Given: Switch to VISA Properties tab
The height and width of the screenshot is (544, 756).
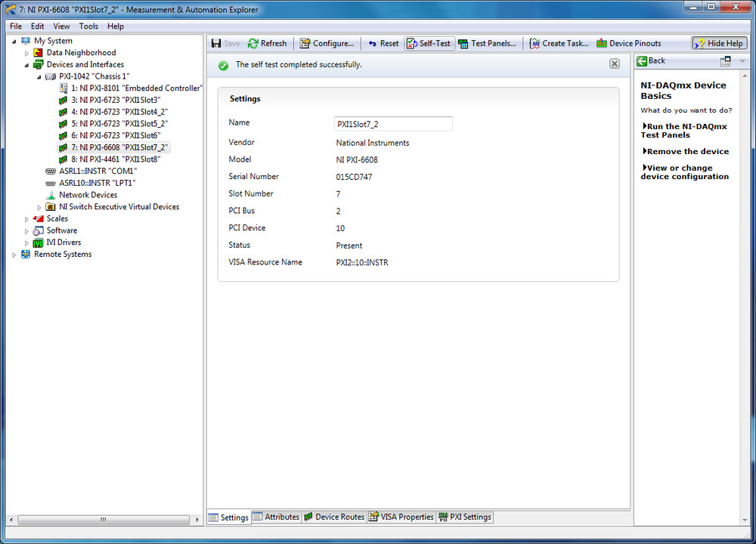Looking at the screenshot, I should (x=401, y=517).
